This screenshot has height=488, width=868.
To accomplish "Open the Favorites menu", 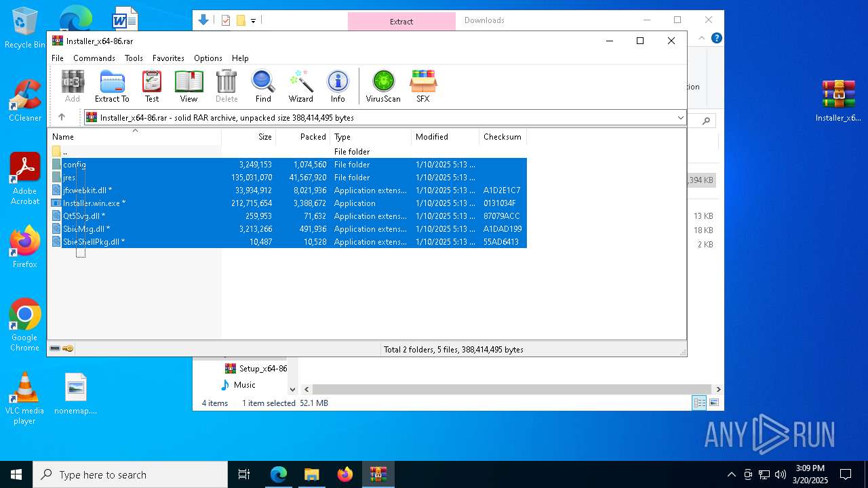I will click(x=168, y=58).
